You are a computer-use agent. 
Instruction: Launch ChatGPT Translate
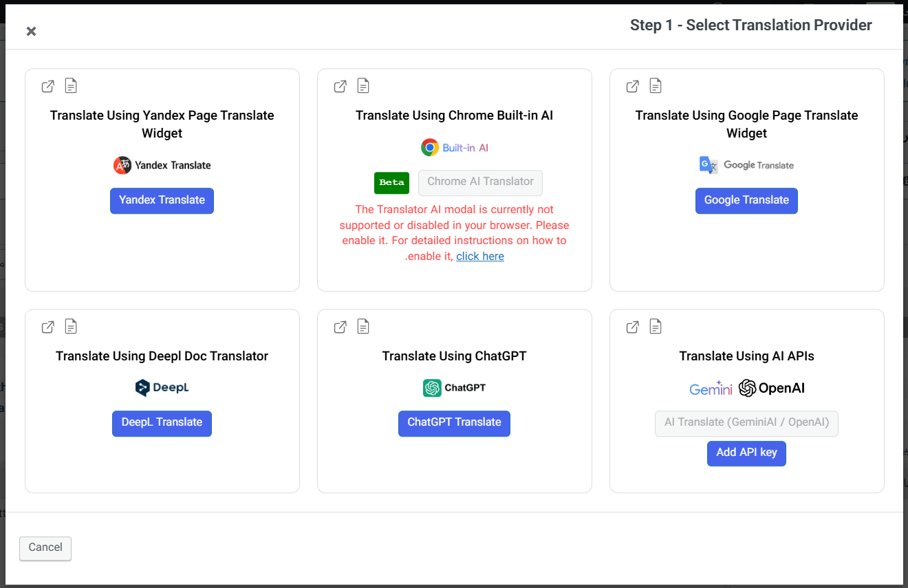[x=454, y=423]
